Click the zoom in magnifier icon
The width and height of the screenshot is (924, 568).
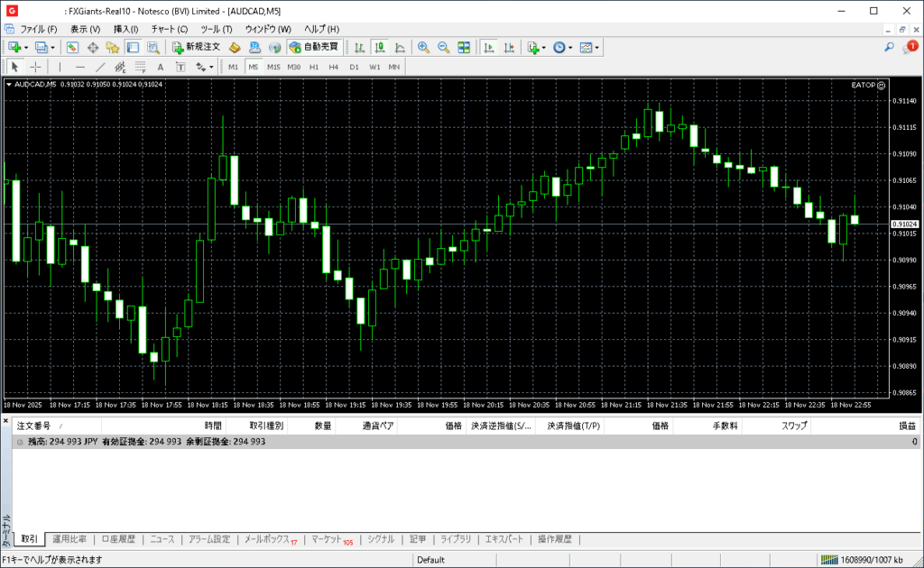[422, 47]
